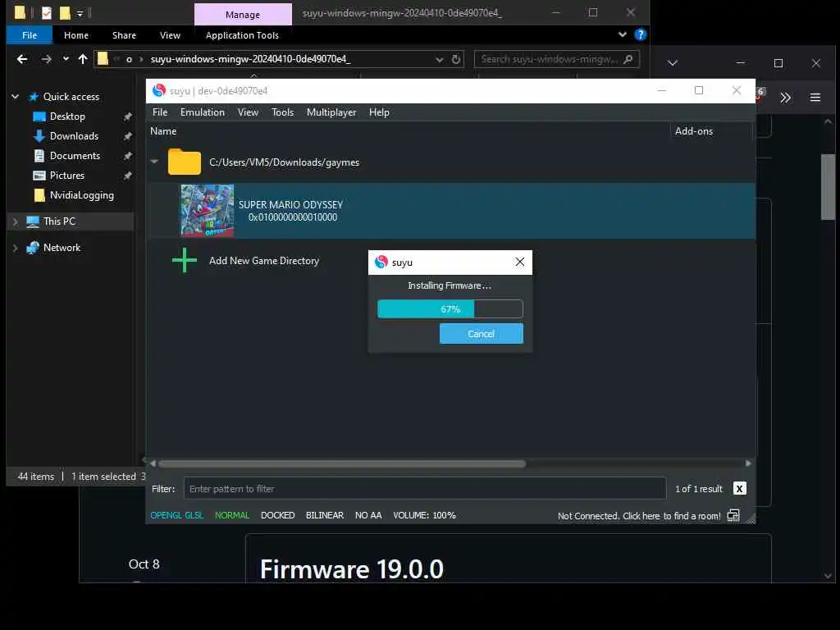Click suyu scrollbar right arrow
Viewport: 840px width, 630px height.
pyautogui.click(x=748, y=463)
